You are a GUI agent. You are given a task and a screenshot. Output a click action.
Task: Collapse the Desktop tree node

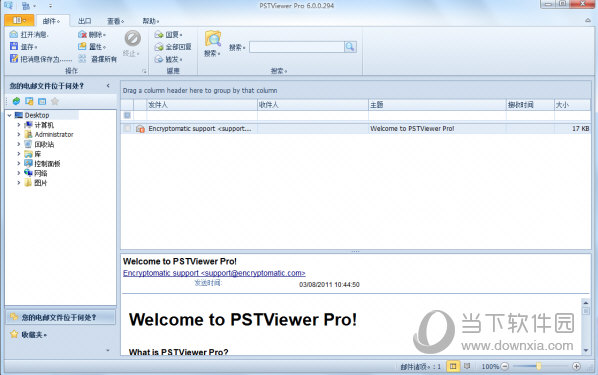click(9, 115)
